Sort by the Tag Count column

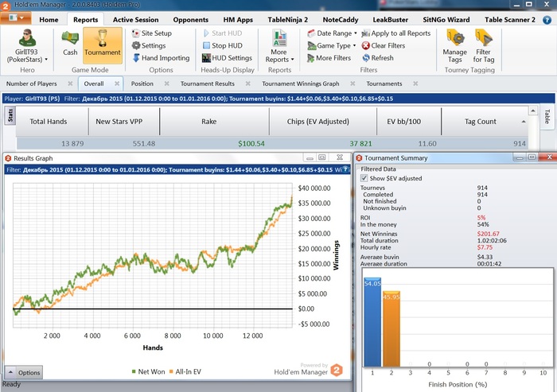485,122
